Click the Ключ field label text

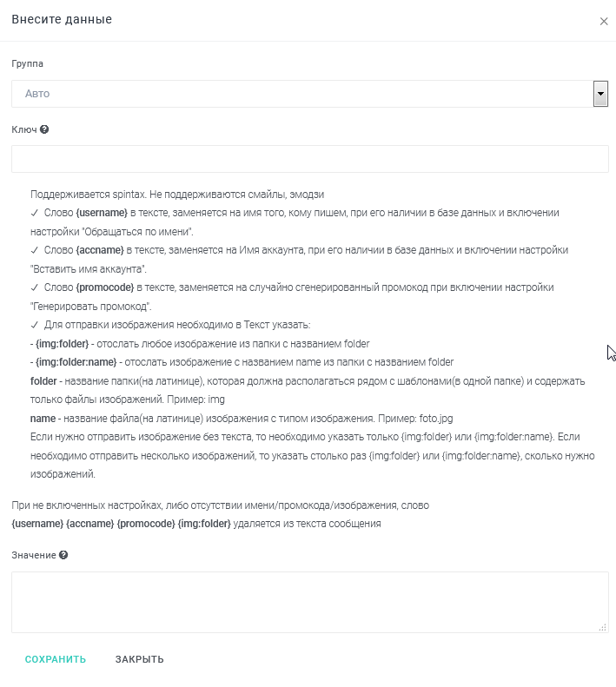[x=23, y=129]
